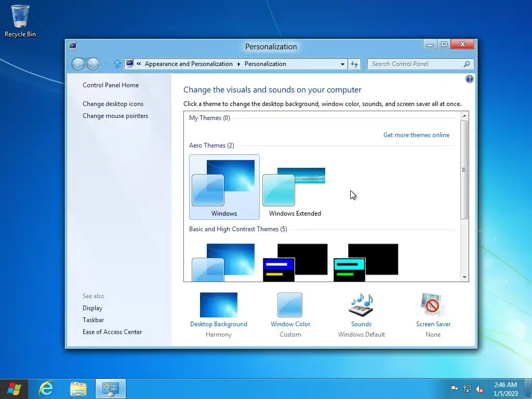Open Display under See also
Image resolution: width=532 pixels, height=399 pixels.
point(92,308)
